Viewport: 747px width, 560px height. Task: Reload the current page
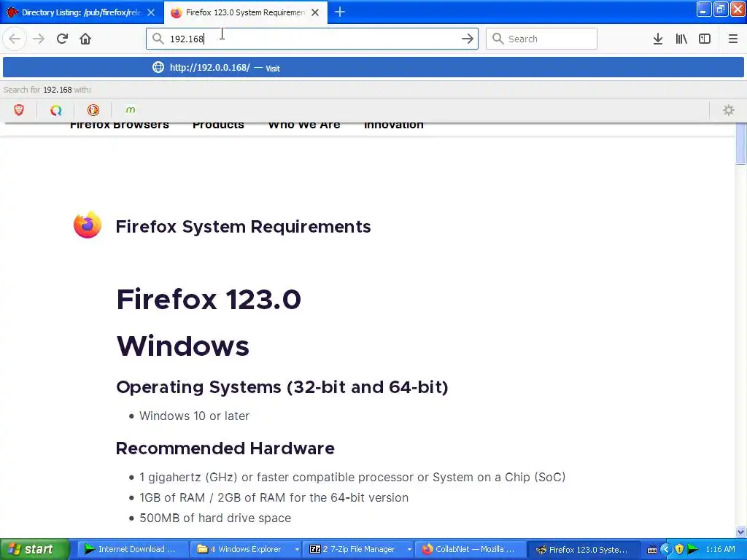pyautogui.click(x=62, y=39)
